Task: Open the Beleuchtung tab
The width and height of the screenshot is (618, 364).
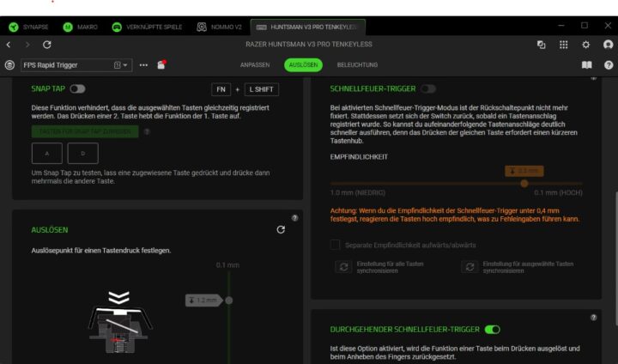Action: click(x=357, y=64)
